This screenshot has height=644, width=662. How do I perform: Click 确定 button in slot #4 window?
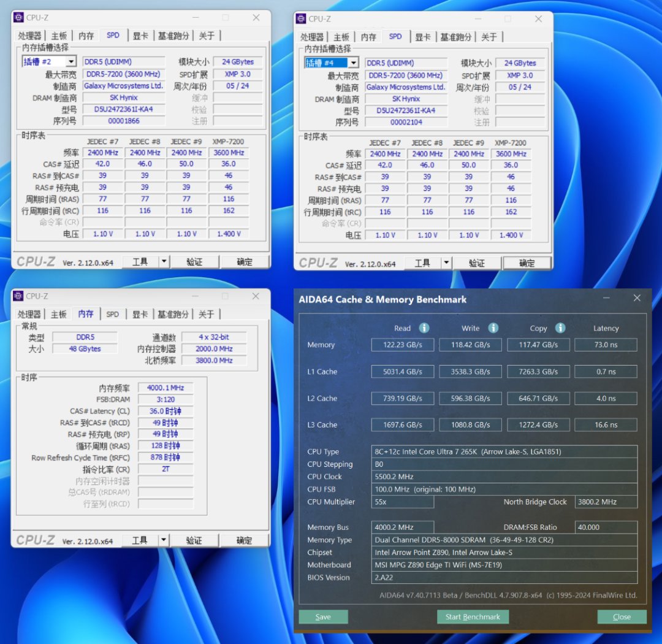point(527,263)
